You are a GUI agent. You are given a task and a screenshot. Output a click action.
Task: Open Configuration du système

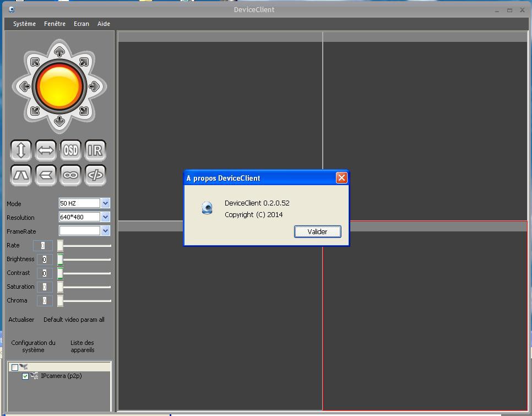pyautogui.click(x=33, y=346)
